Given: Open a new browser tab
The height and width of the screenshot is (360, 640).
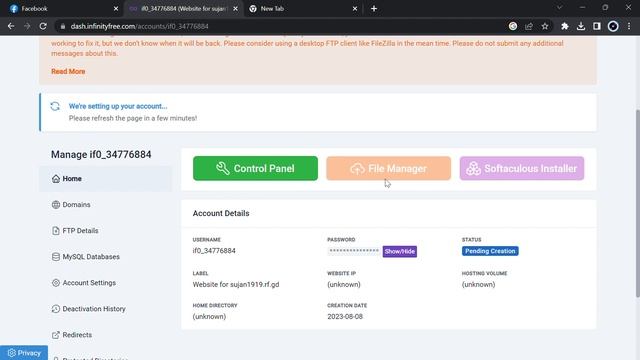Looking at the screenshot, I should point(374,9).
